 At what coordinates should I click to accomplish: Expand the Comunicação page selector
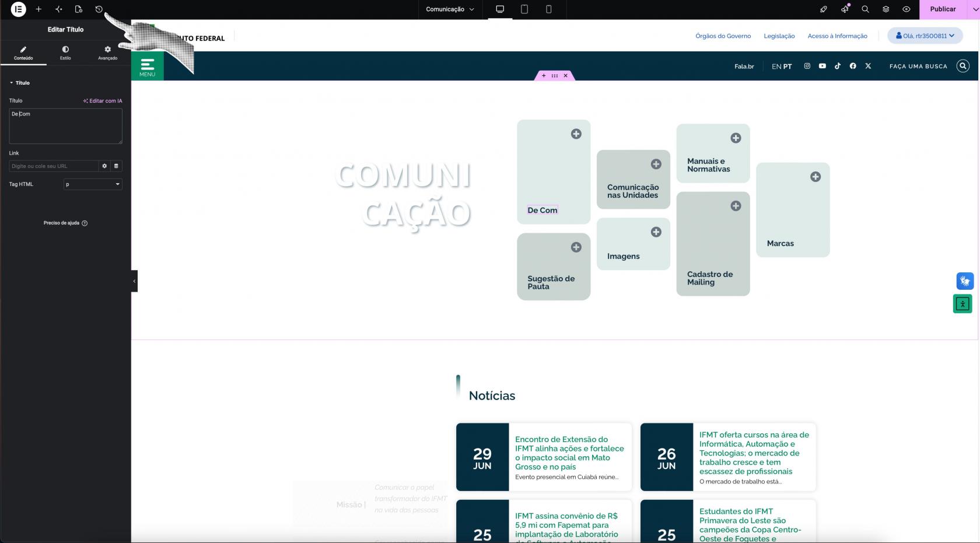[450, 9]
